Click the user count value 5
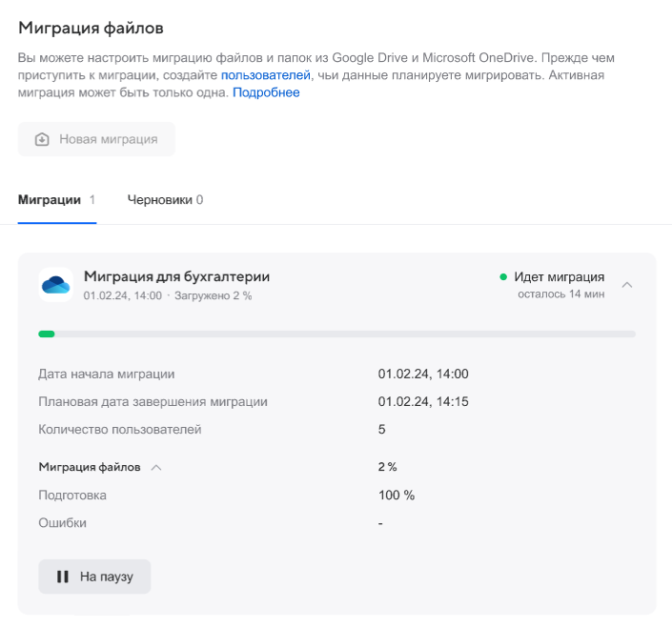672x628 pixels. point(381,429)
